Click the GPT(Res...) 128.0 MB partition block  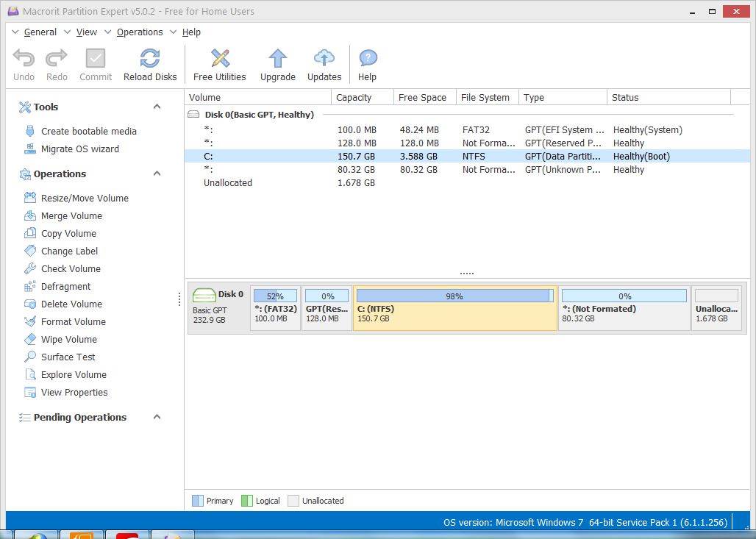click(327, 308)
